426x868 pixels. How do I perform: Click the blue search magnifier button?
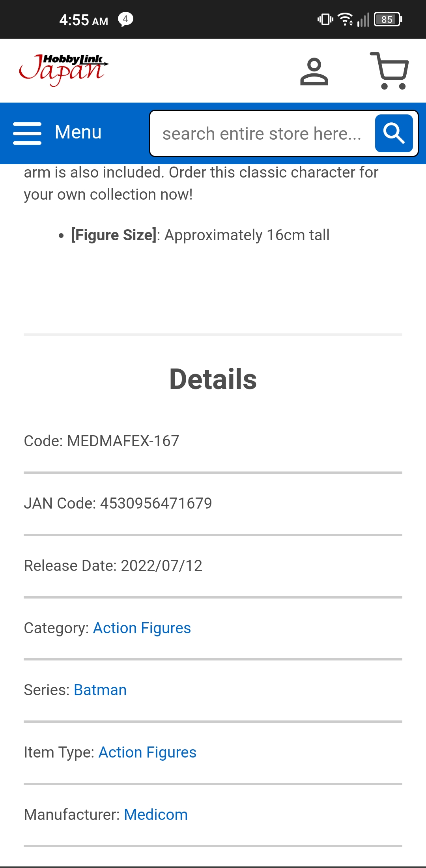394,133
